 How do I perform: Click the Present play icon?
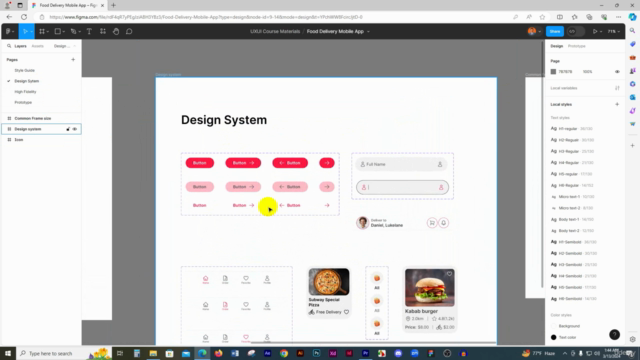(x=595, y=31)
